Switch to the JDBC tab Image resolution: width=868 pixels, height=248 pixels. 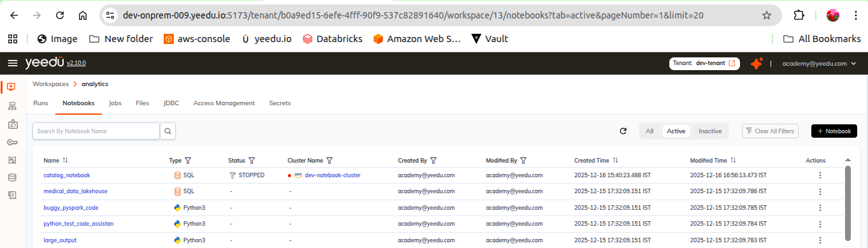pyautogui.click(x=171, y=103)
